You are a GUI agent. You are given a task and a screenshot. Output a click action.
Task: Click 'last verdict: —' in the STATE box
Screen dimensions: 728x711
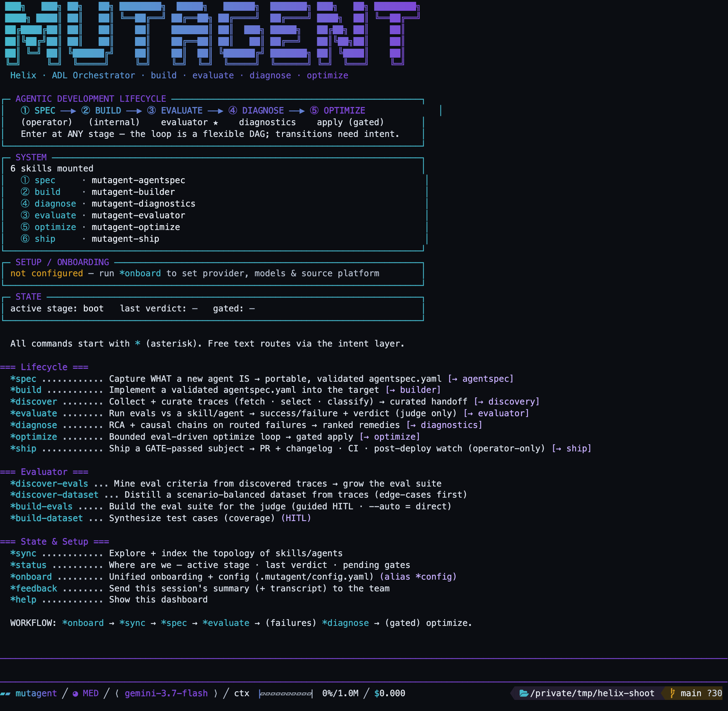click(159, 308)
